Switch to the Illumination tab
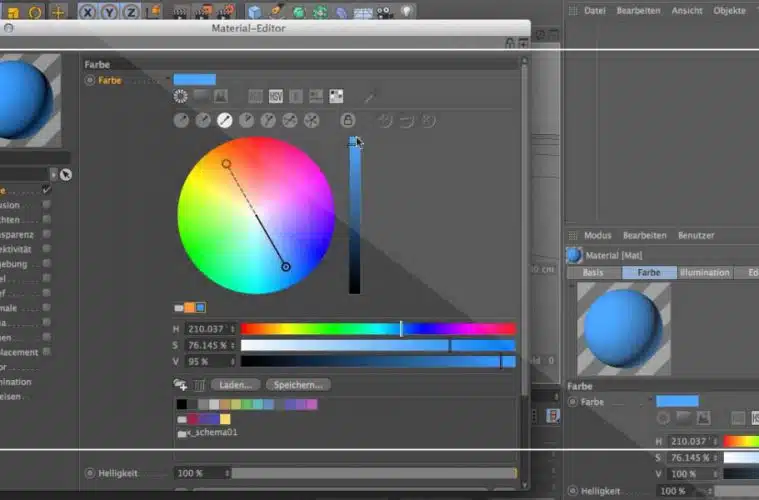 [x=704, y=272]
